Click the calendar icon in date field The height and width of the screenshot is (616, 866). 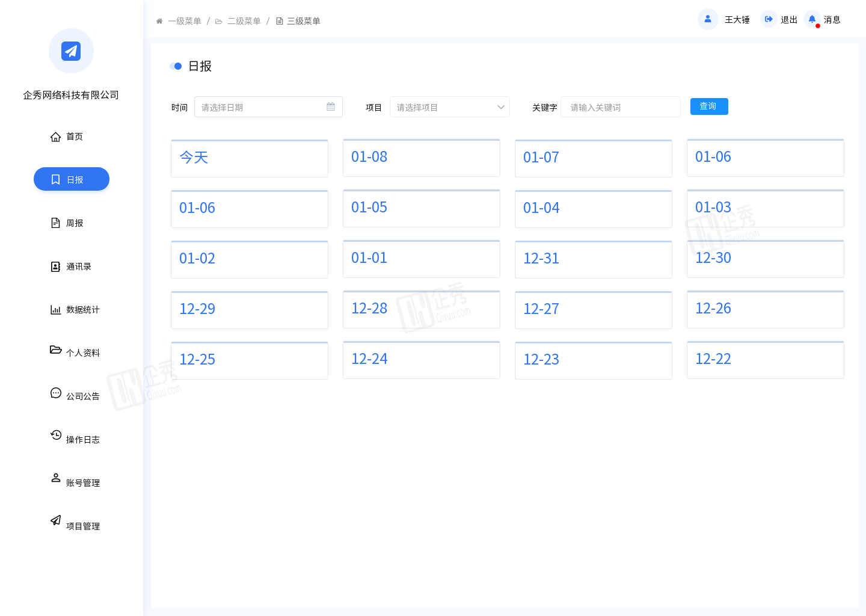(331, 107)
